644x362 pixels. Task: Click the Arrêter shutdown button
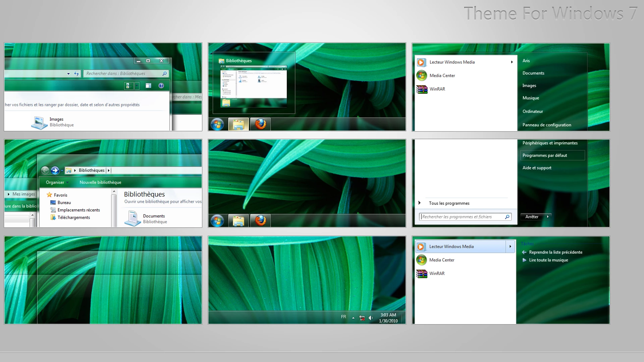pos(532,217)
